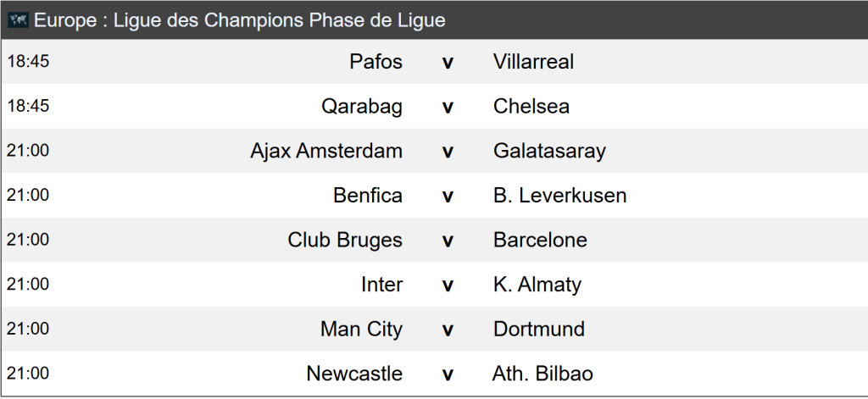Open the Newcastle team link
The height and width of the screenshot is (399, 868).
tap(354, 374)
